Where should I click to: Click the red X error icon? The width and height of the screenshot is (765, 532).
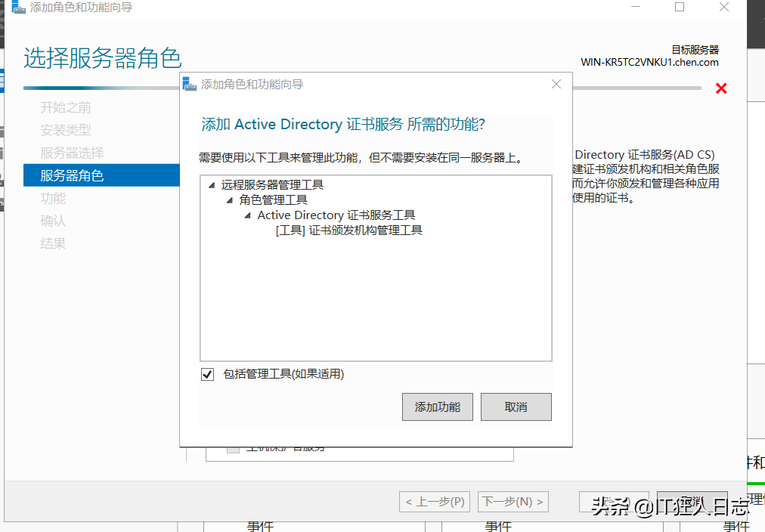point(721,88)
